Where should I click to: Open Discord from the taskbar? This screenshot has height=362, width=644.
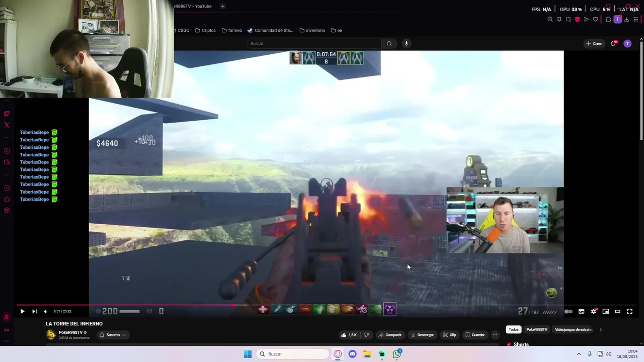352,354
